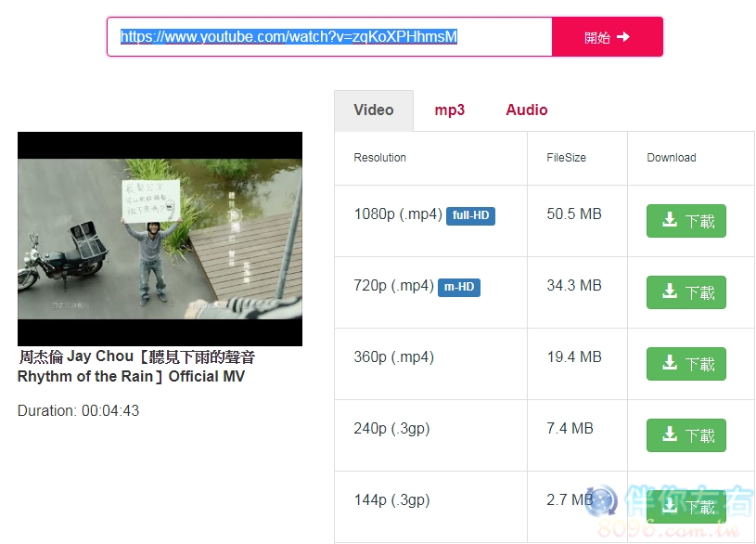Click the 1080p (.mp4) resolution label
The height and width of the screenshot is (544, 756).
click(398, 214)
